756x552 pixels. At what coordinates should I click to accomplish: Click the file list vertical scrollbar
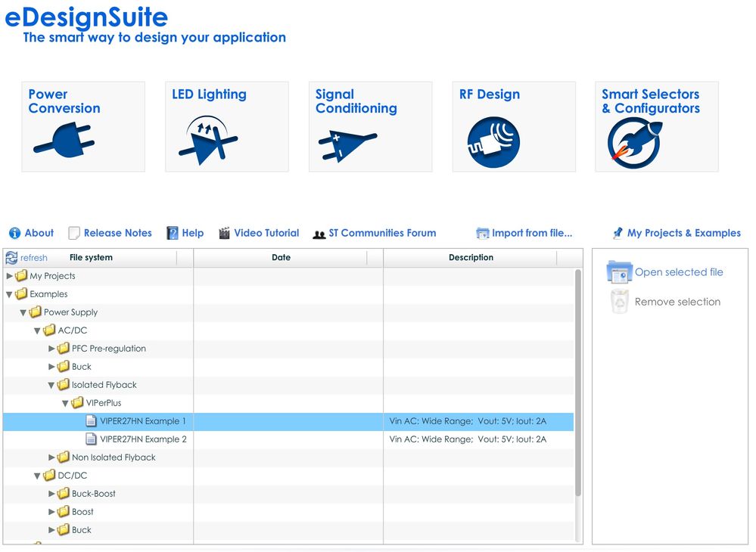tap(577, 383)
